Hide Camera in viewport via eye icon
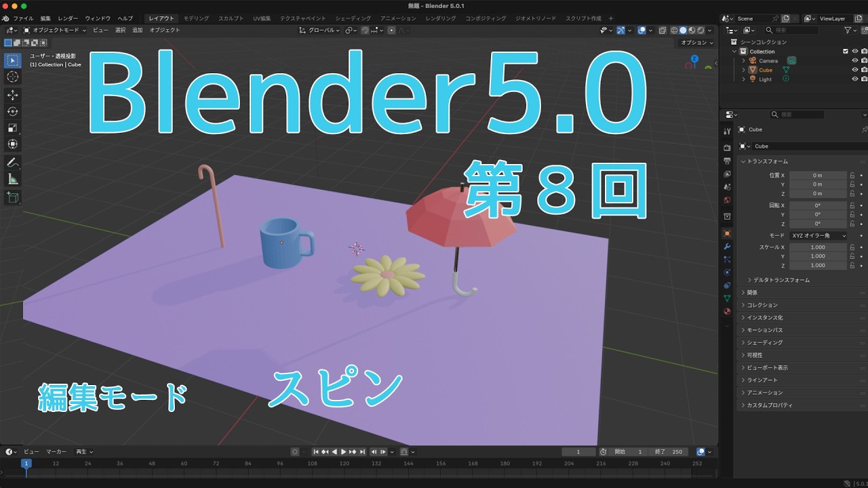 coord(854,60)
